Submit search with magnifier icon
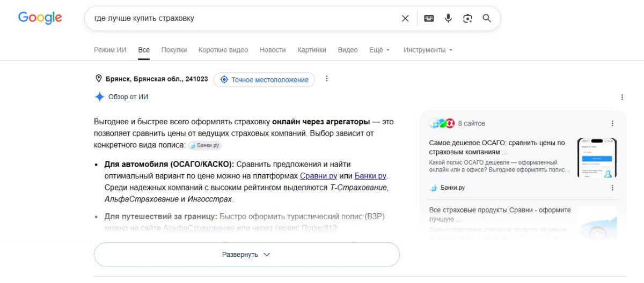The height and width of the screenshot is (283, 644). pyautogui.click(x=487, y=18)
